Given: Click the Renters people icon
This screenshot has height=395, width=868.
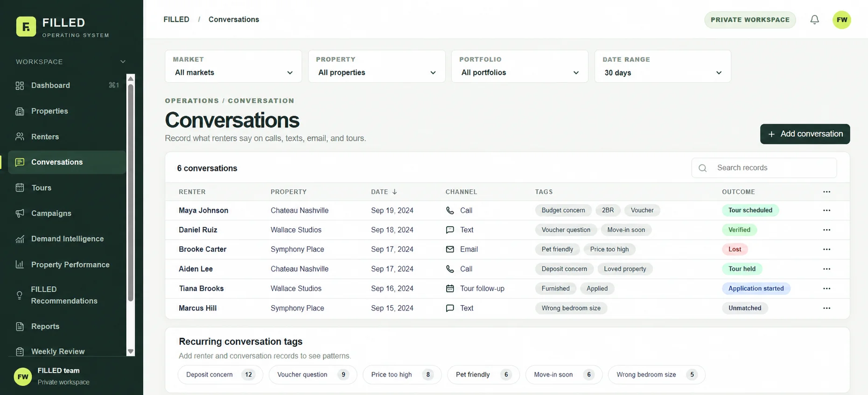Looking at the screenshot, I should 20,137.
